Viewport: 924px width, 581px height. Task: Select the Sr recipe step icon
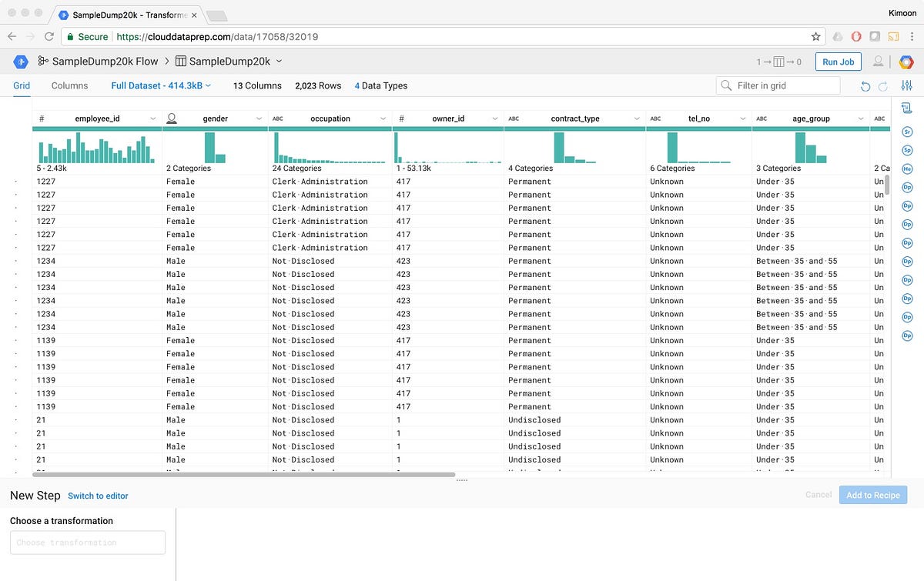pos(907,132)
